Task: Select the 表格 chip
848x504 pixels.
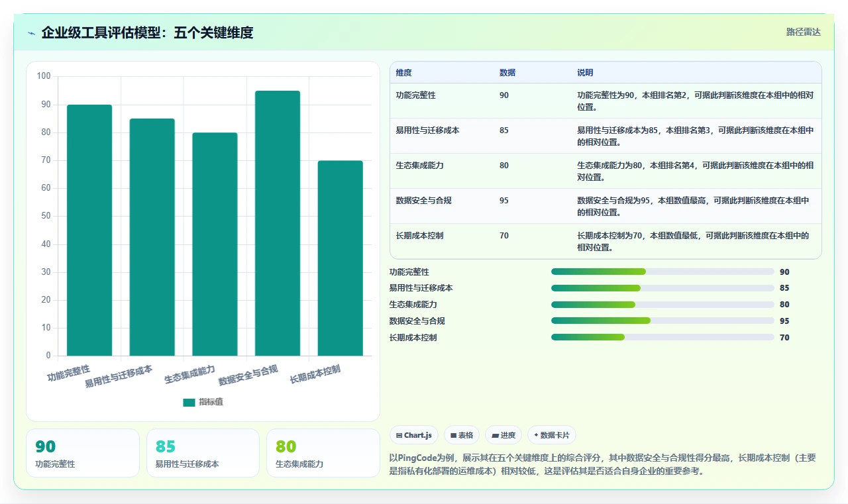Action: [462, 435]
